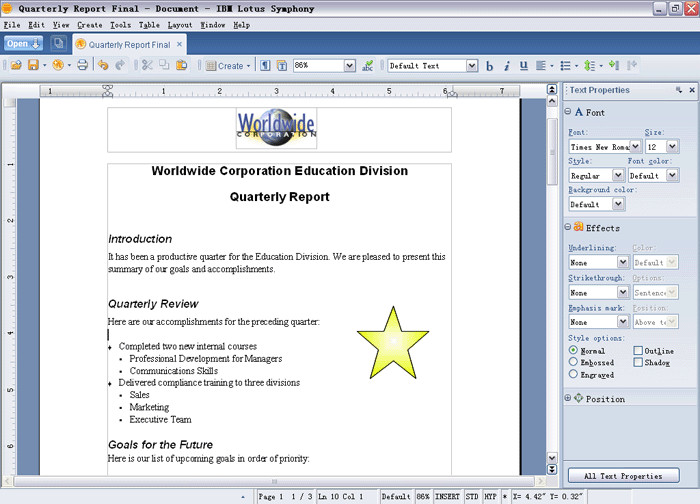Open the Font color dropdown
Viewport: 700px width, 504px height.
673,176
